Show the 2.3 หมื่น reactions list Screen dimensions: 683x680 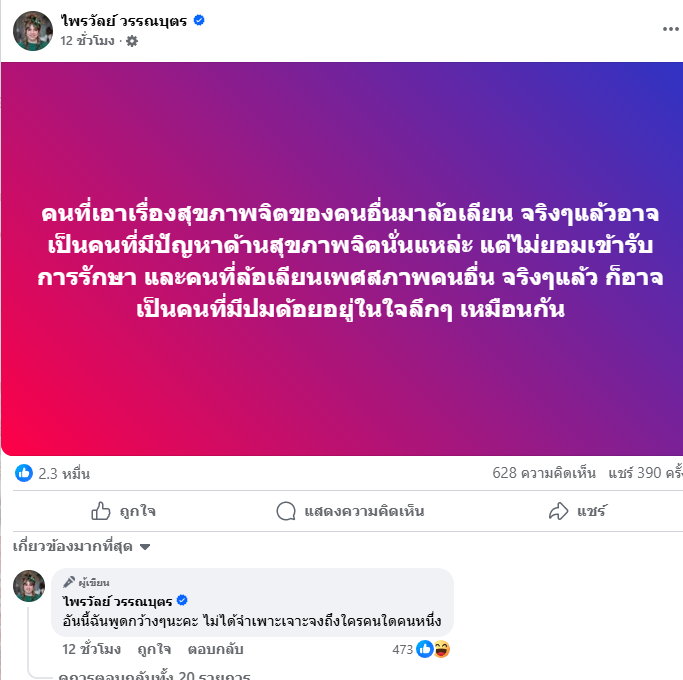[x=64, y=474]
